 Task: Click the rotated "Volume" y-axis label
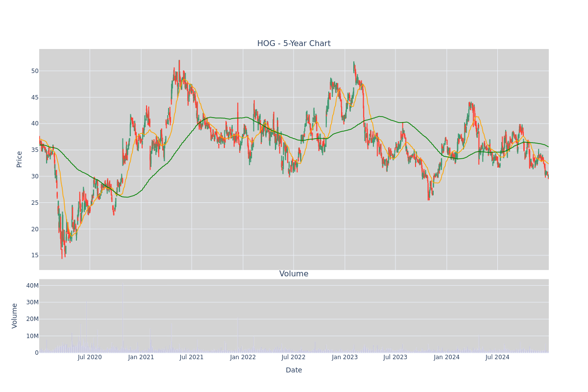tap(16, 316)
